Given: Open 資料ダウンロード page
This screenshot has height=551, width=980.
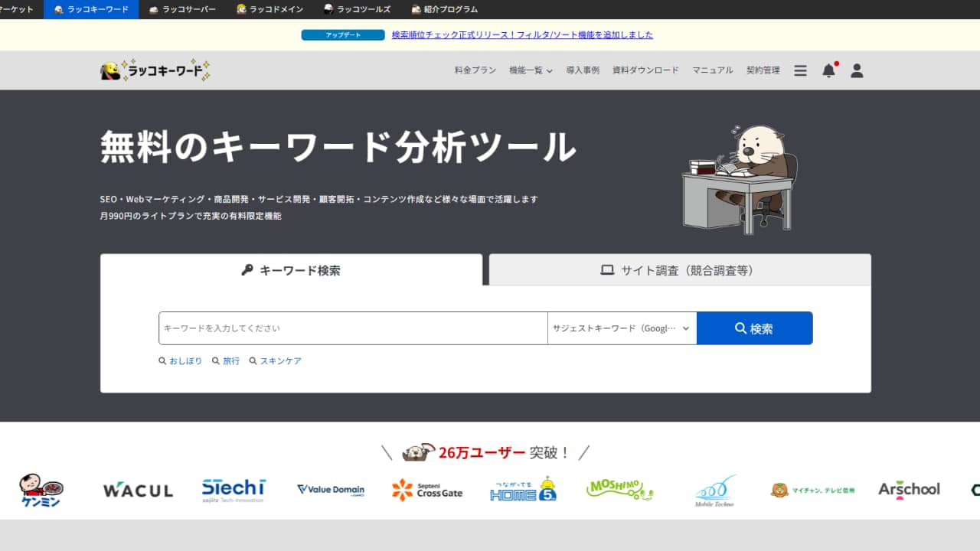Looking at the screenshot, I should click(x=645, y=70).
